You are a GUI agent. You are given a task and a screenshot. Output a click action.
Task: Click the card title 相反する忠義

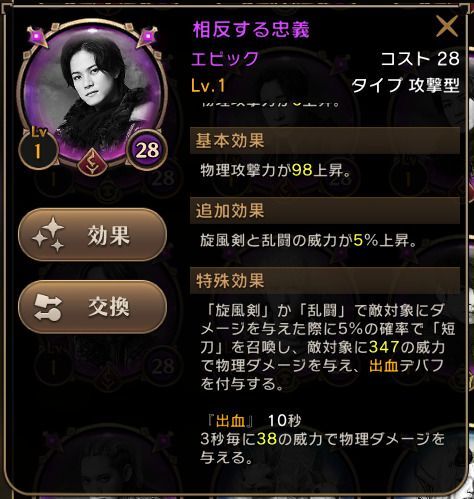(251, 29)
